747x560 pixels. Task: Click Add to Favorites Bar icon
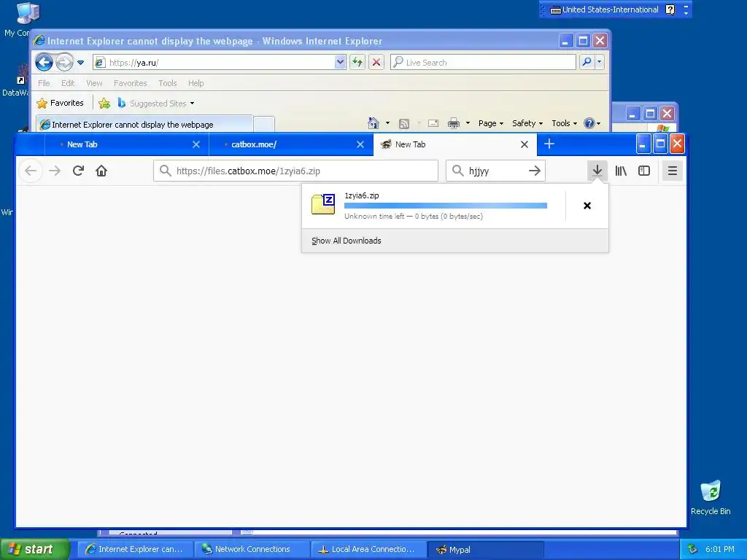coord(104,103)
